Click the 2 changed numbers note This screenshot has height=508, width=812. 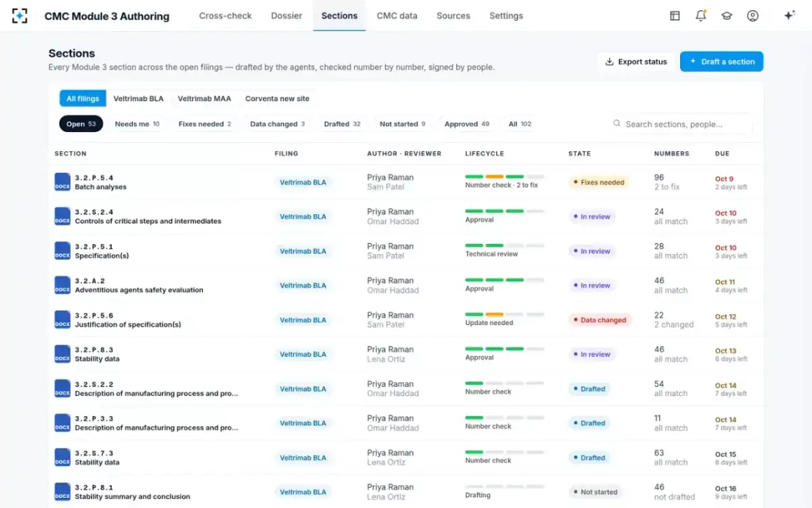pyautogui.click(x=674, y=324)
